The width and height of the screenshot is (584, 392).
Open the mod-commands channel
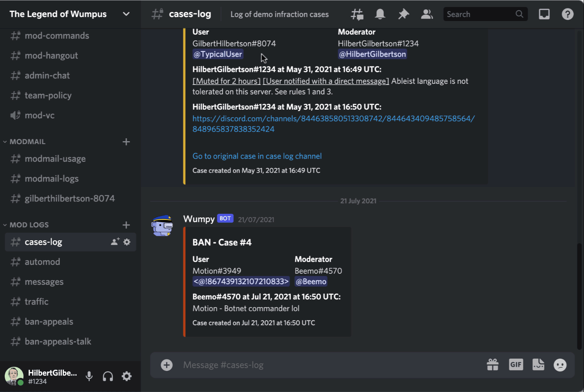pyautogui.click(x=70, y=36)
